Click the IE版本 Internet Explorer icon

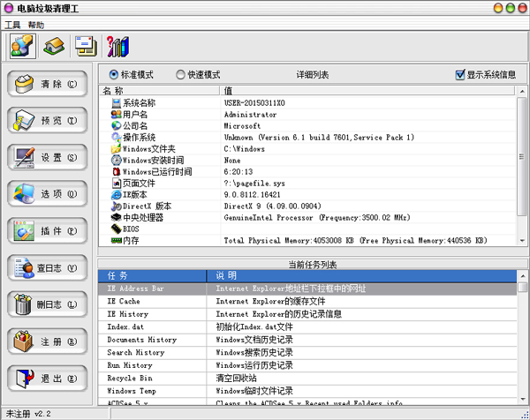(117, 195)
